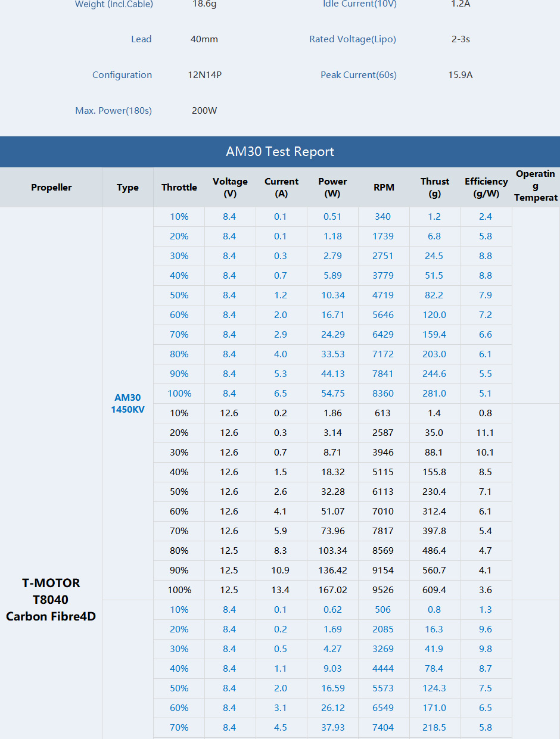
Task: Click the Peak Current(60s) label
Action: 359,75
